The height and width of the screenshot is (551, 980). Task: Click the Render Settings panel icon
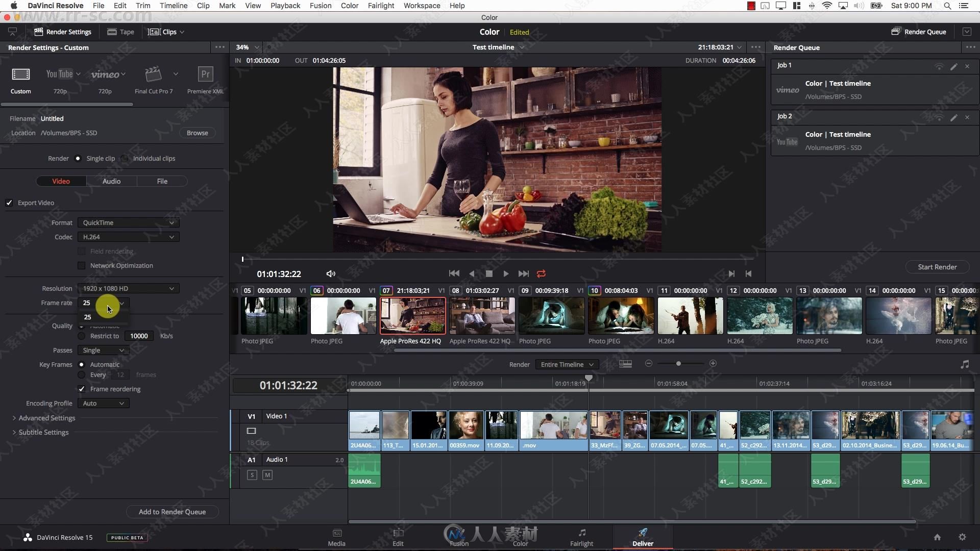point(38,31)
